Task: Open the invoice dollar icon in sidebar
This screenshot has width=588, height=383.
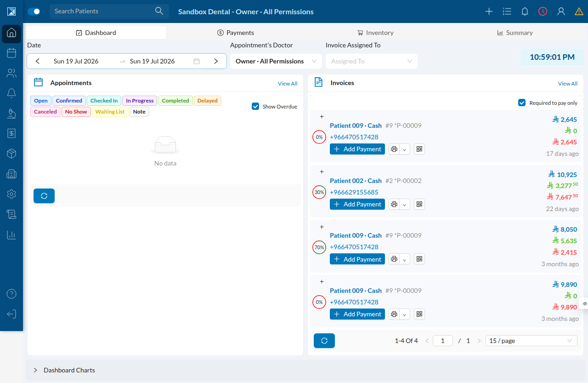Action: coord(11,133)
